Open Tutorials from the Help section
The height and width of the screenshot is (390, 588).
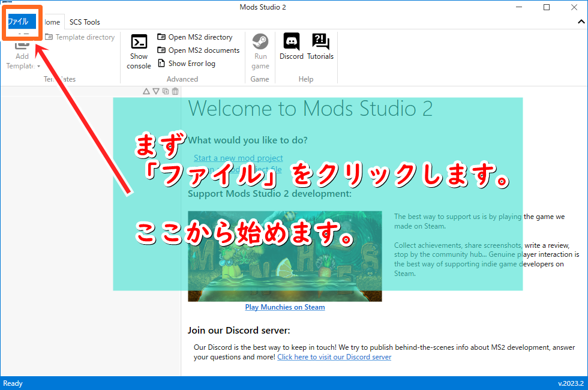click(320, 43)
